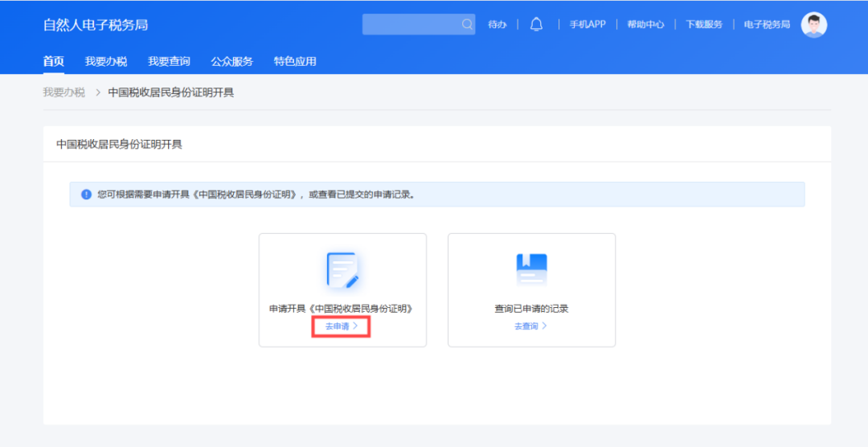Open the 待办 to-do list

click(x=497, y=25)
